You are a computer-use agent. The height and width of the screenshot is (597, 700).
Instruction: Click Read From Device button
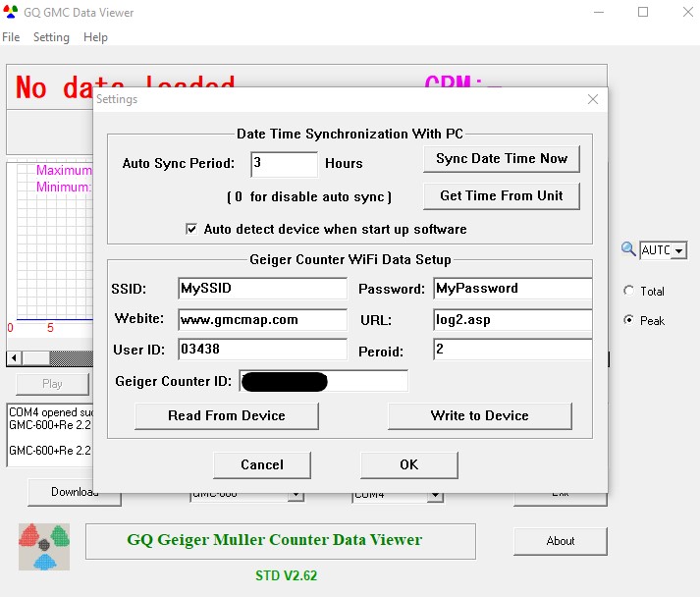coord(226,415)
